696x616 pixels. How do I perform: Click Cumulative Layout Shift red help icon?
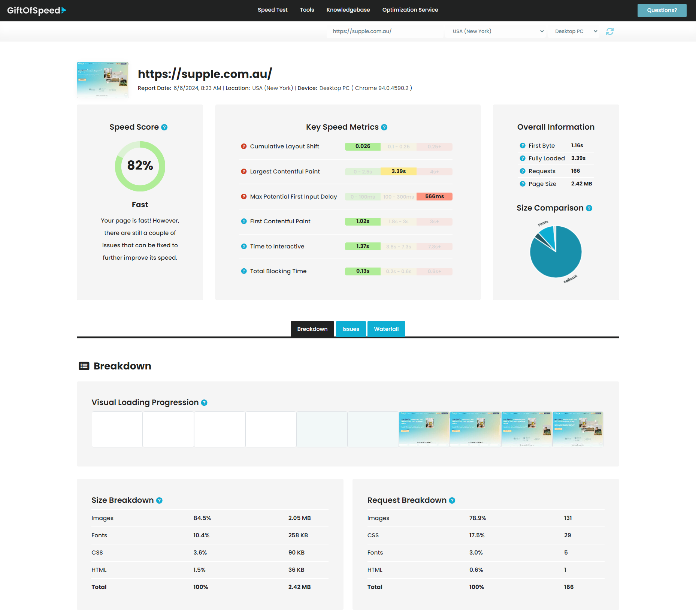(244, 147)
